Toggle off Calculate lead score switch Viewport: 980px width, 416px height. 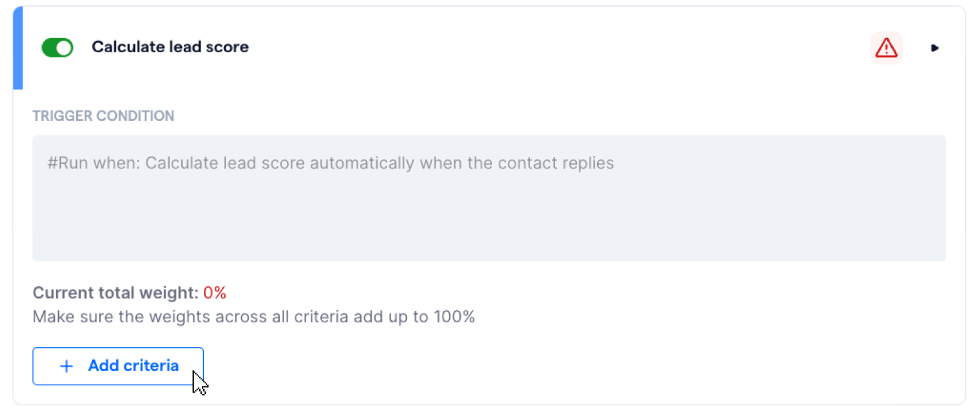pos(57,47)
